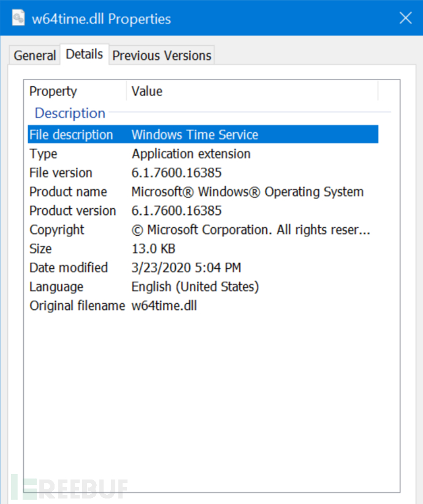Click the w64time.dll original filename value
Viewport: 423px width, 504px height.
[x=164, y=306]
